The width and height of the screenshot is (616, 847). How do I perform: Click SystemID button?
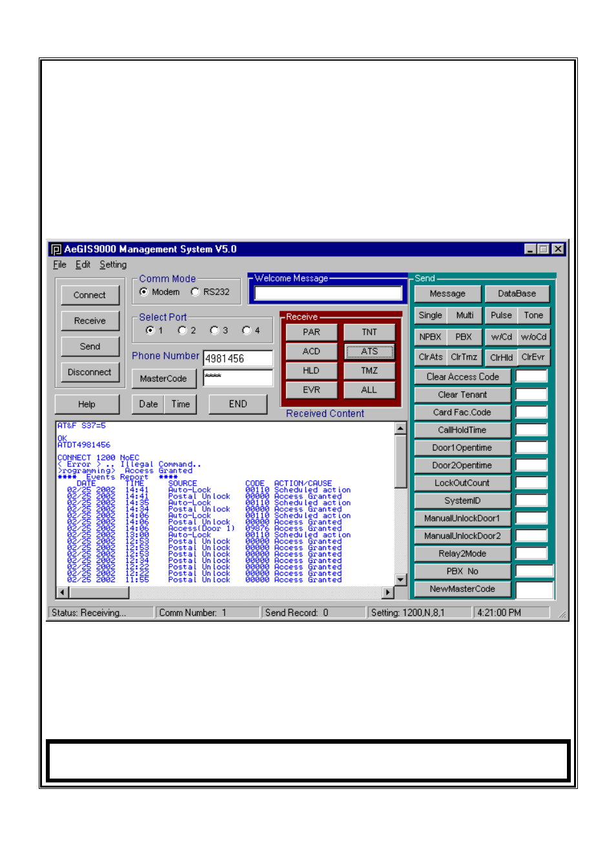(x=462, y=501)
